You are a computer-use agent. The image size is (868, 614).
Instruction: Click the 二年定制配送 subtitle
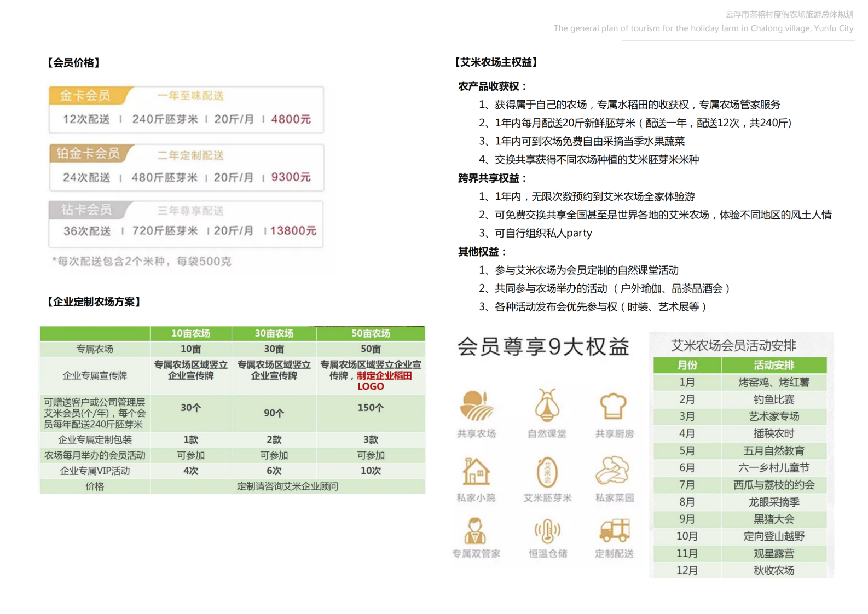pos(190,155)
